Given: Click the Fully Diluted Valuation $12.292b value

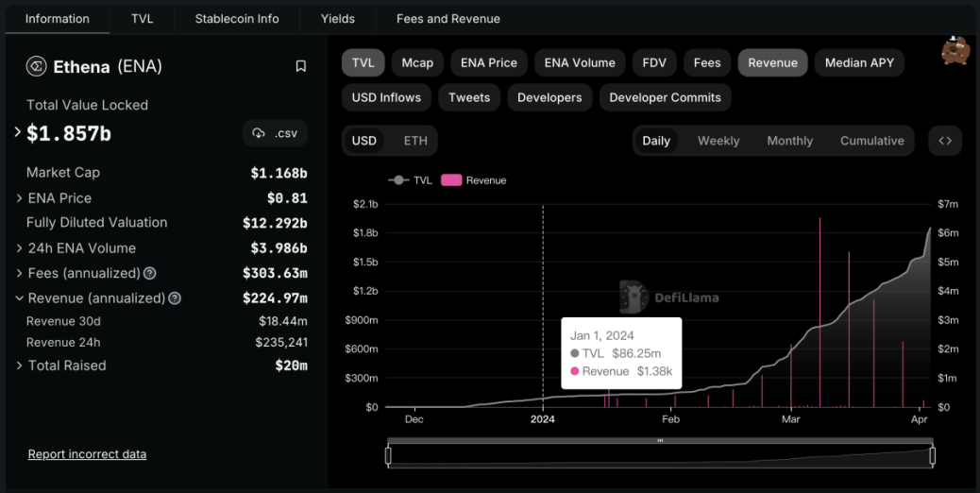Looking at the screenshot, I should coord(275,223).
